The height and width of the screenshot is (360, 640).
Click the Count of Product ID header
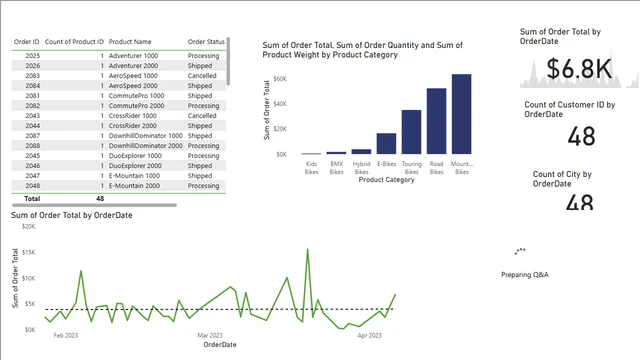click(x=74, y=42)
